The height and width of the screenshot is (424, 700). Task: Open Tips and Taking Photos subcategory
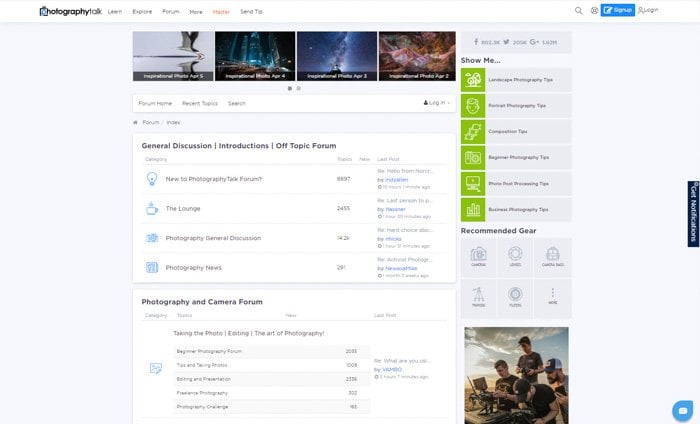202,365
